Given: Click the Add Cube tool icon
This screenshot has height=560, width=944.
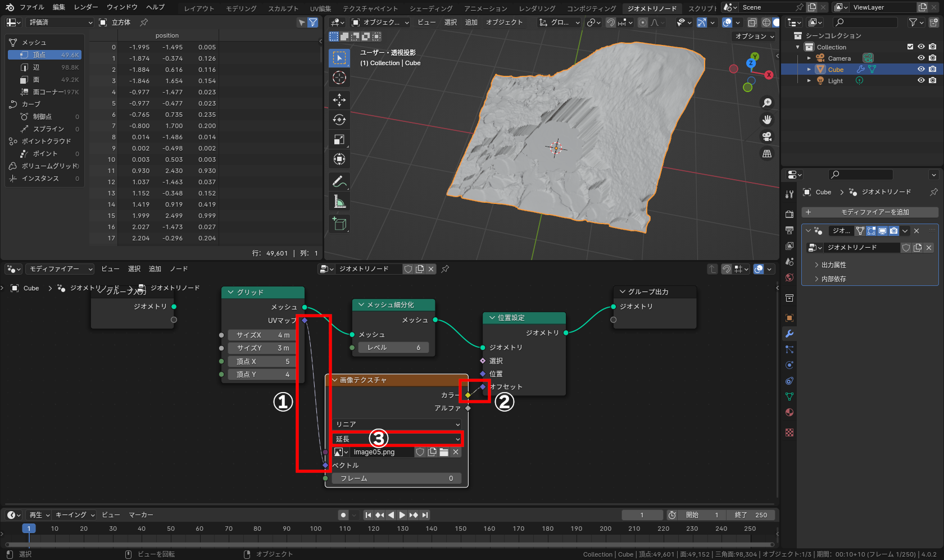Looking at the screenshot, I should [x=339, y=224].
